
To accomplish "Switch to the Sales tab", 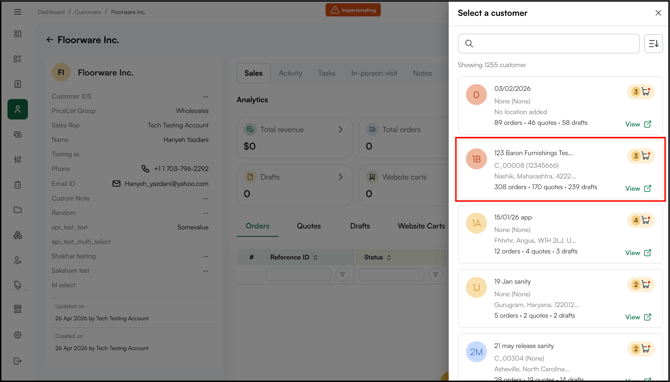I will (253, 73).
